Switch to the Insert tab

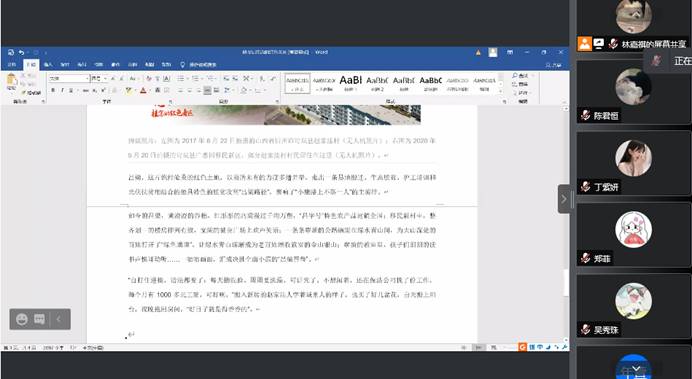click(x=48, y=64)
